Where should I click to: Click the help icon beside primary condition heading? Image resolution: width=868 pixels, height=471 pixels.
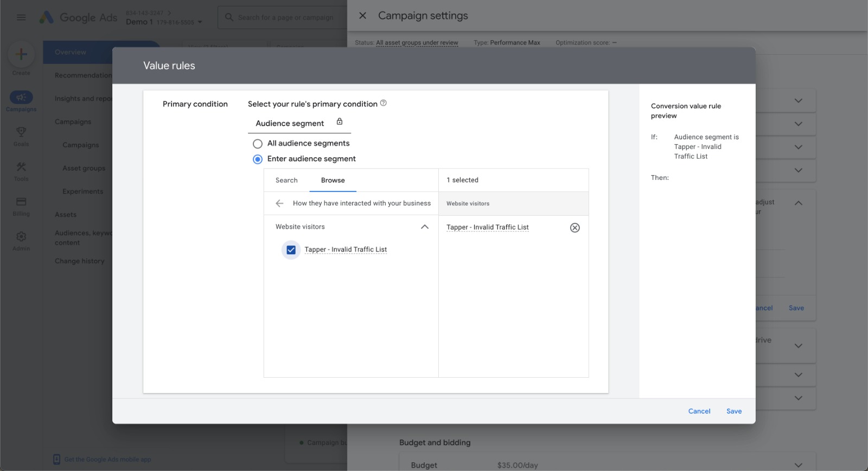click(384, 103)
